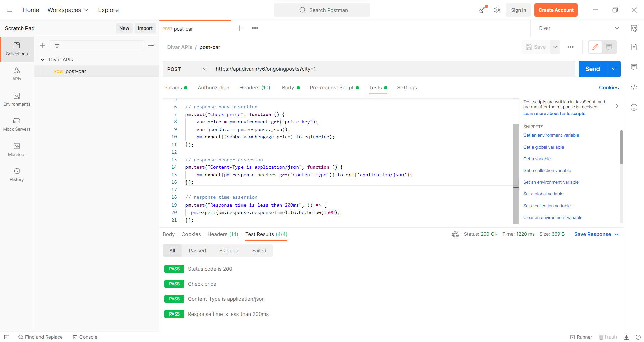Switch to the Authorization tab

(x=213, y=88)
